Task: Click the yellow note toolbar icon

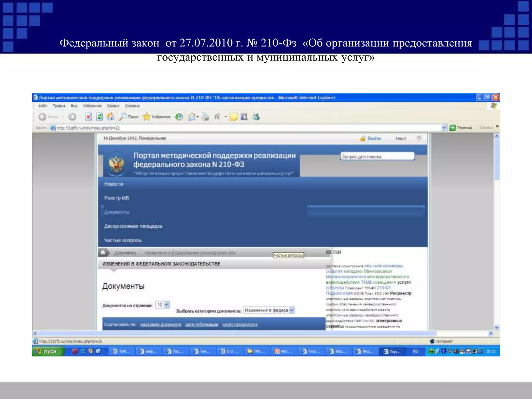Action: [x=234, y=117]
